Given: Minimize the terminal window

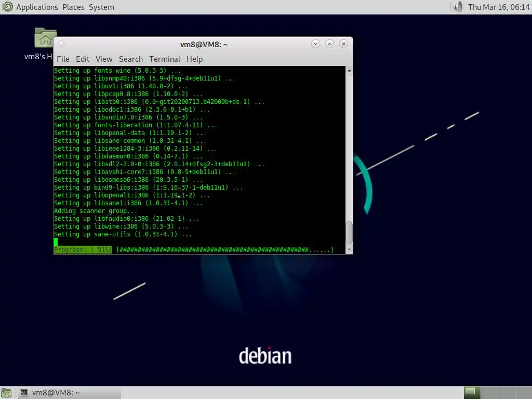Looking at the screenshot, I should [315, 44].
